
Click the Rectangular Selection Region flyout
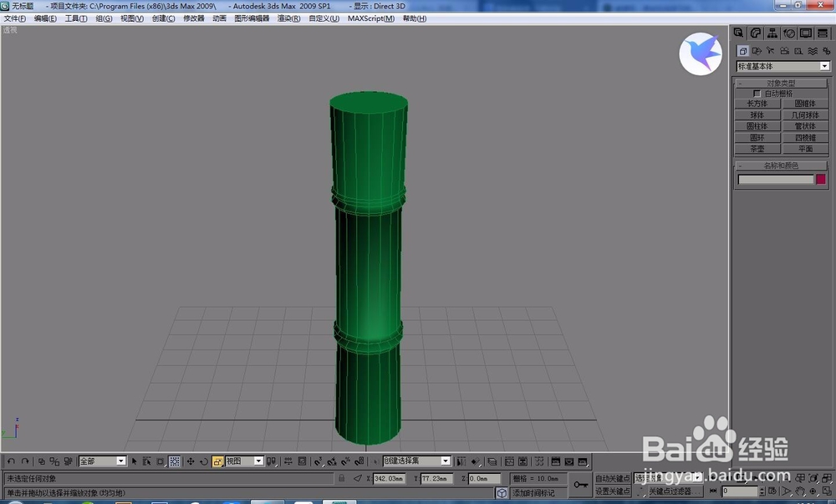point(161,461)
